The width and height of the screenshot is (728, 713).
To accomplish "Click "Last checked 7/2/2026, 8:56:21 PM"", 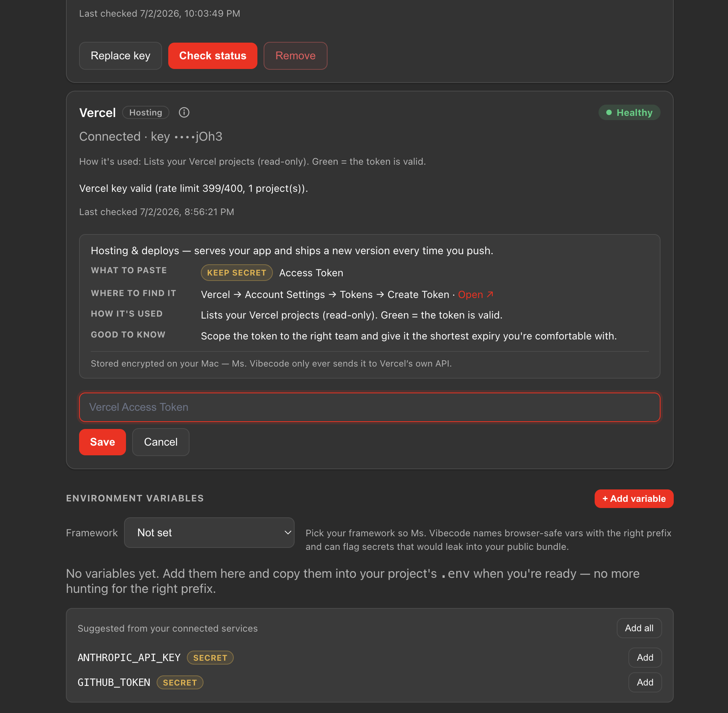I will tap(157, 212).
